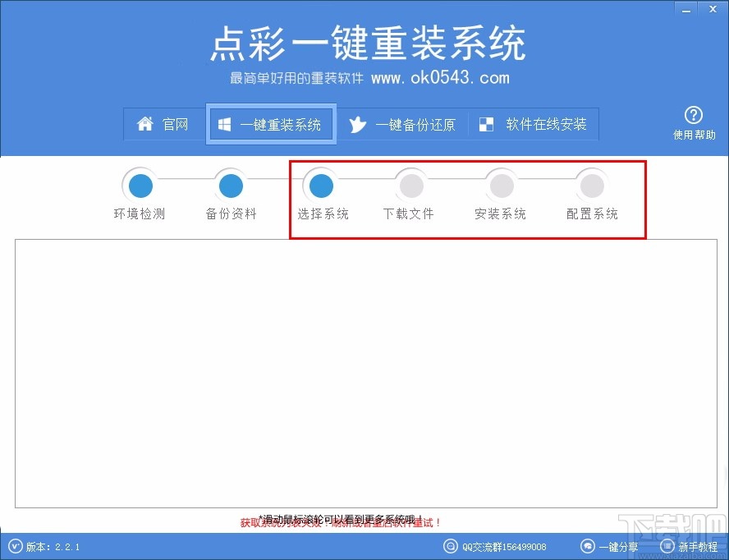729x560 pixels.
Task: Click the 配置系统 progress step
Action: 592,185
